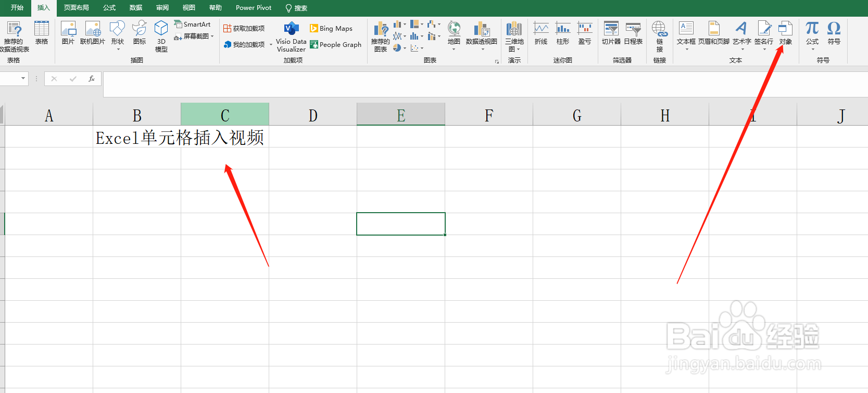
Task: Open the Power Pivot tab
Action: coord(254,8)
